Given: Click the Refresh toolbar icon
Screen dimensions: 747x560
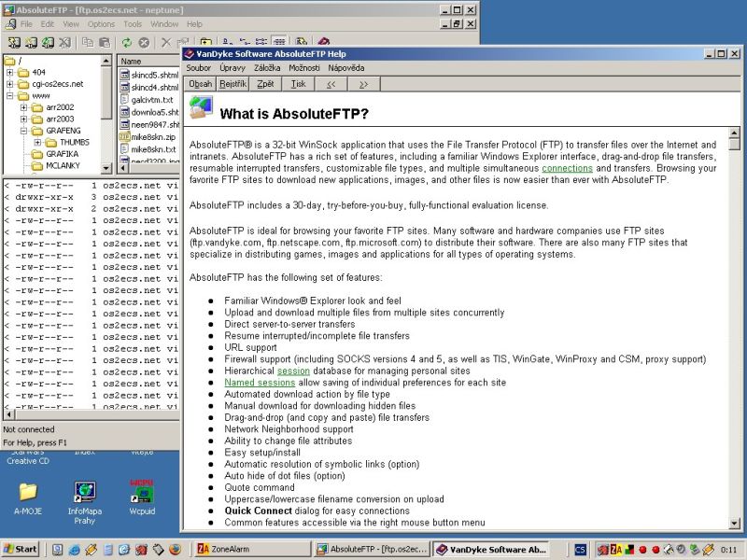Looking at the screenshot, I should [125, 44].
